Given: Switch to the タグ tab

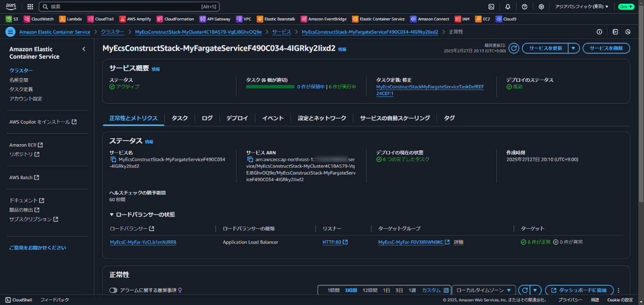Looking at the screenshot, I should (x=449, y=118).
